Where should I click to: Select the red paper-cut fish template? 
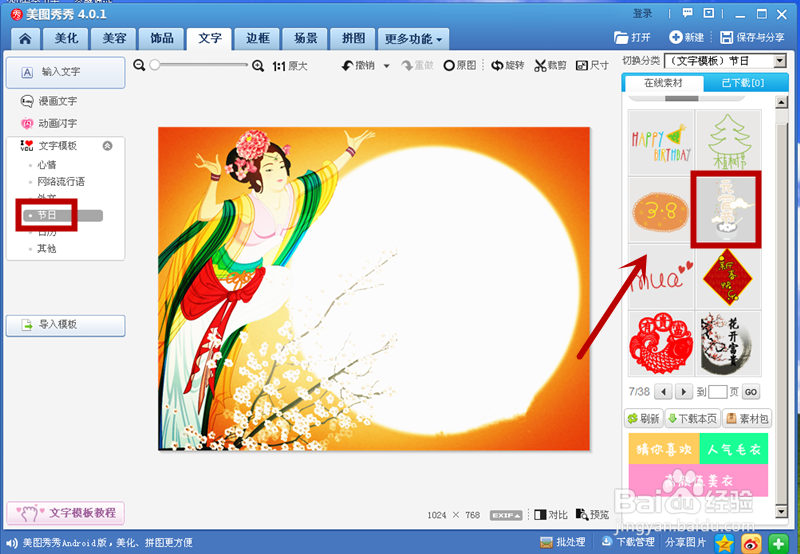[x=661, y=344]
